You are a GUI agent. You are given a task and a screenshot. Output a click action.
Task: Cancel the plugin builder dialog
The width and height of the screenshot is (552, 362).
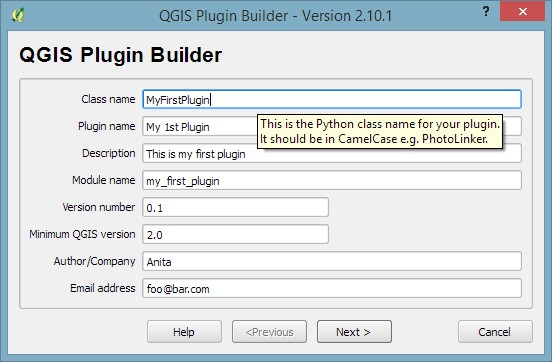(x=495, y=332)
